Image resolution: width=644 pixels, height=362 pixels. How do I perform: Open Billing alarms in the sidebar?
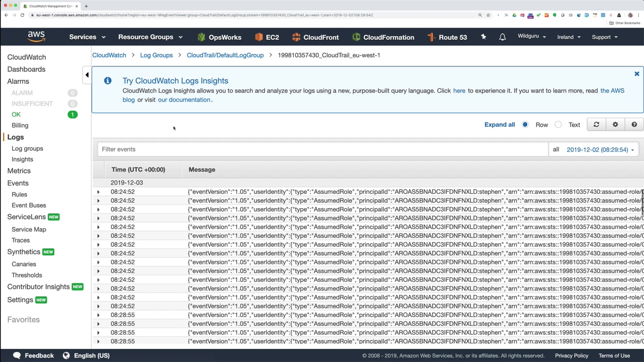point(20,125)
